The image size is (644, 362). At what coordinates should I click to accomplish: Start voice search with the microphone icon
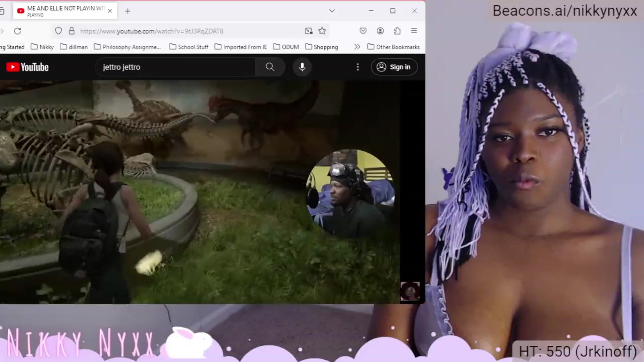pyautogui.click(x=302, y=67)
